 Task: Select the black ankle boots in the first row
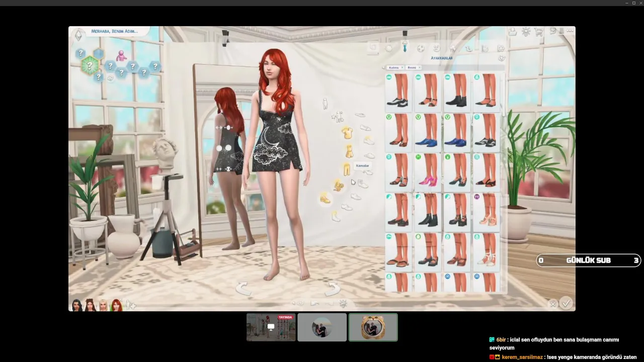tap(457, 93)
